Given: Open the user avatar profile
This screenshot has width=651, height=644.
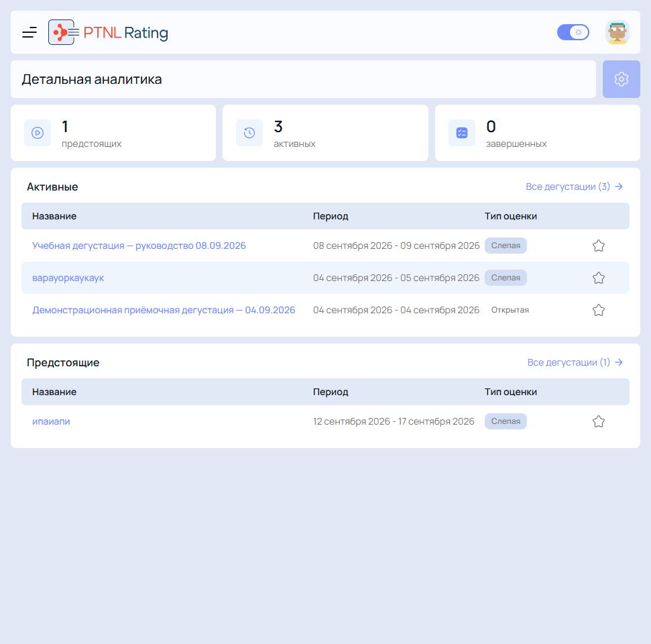Looking at the screenshot, I should click(x=617, y=32).
